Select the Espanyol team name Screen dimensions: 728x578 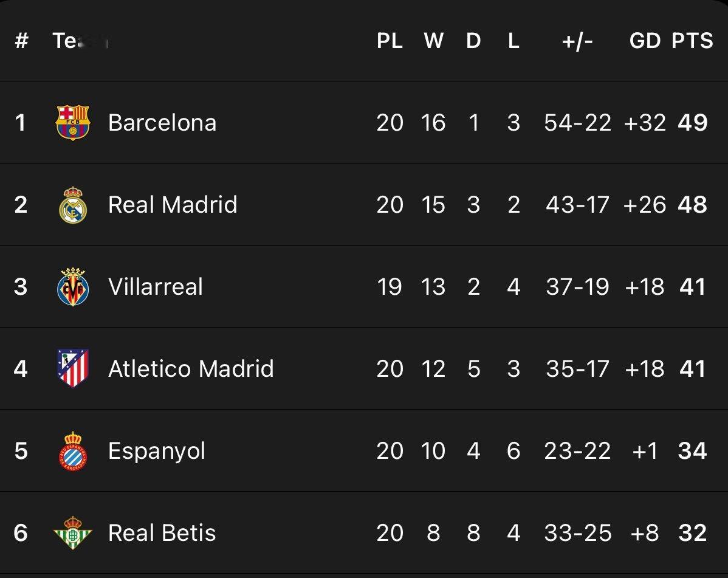(157, 451)
